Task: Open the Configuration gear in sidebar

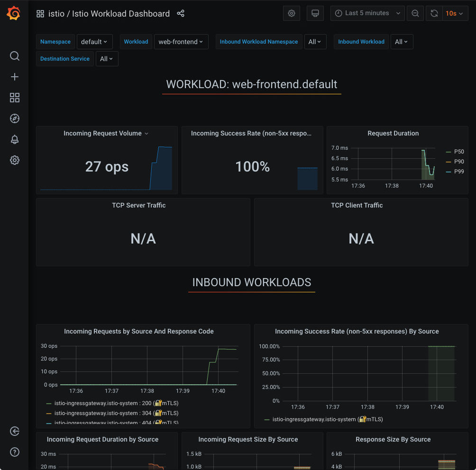Action: tap(15, 160)
